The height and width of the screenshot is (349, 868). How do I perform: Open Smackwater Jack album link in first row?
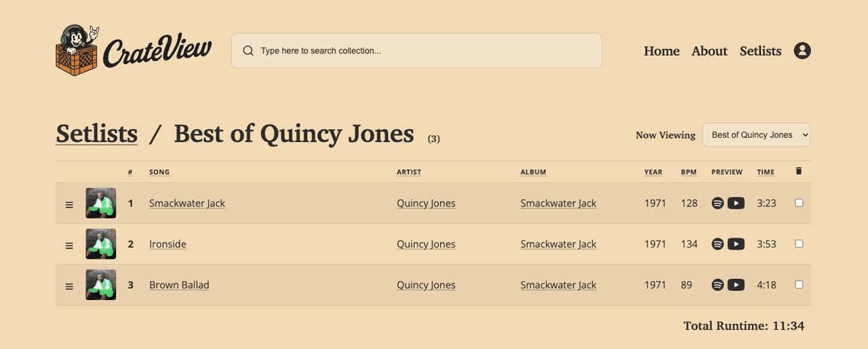(x=558, y=203)
